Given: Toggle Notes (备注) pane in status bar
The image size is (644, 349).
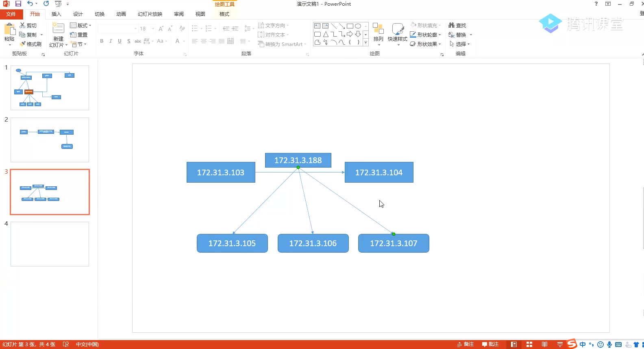Looking at the screenshot, I should (x=466, y=344).
